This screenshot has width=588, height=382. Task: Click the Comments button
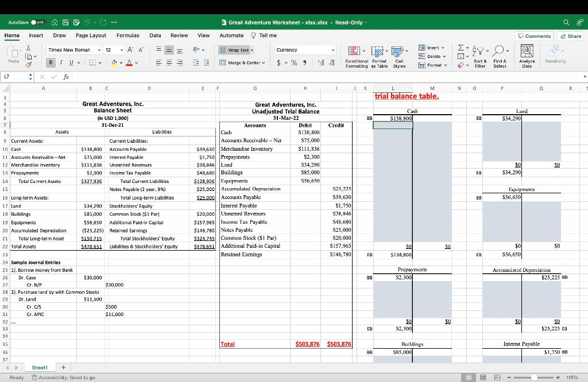point(534,36)
